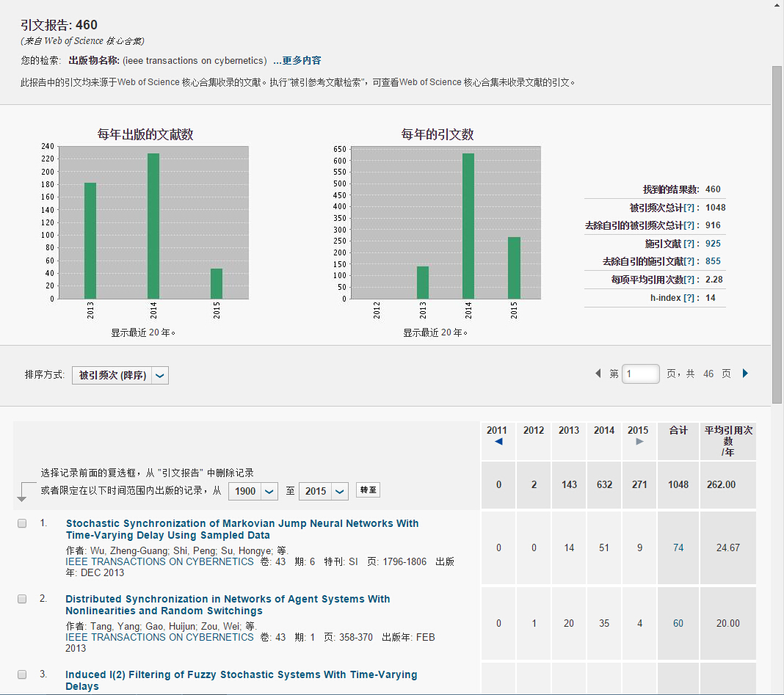784x695 pixels.
Task: Open article Stochastic Synchronization of Markovian Jump Neural Networks
Action: 242,529
